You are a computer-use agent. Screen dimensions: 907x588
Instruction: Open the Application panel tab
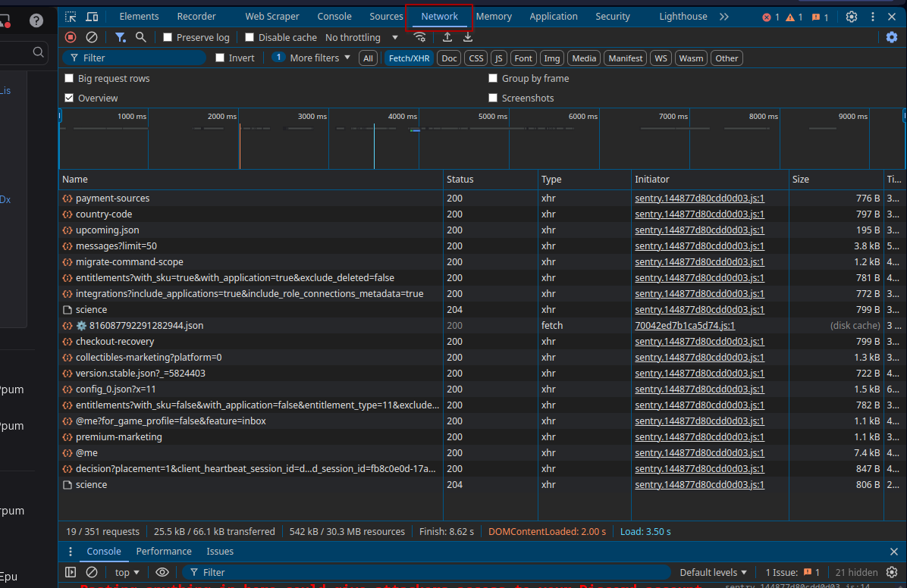(x=553, y=17)
